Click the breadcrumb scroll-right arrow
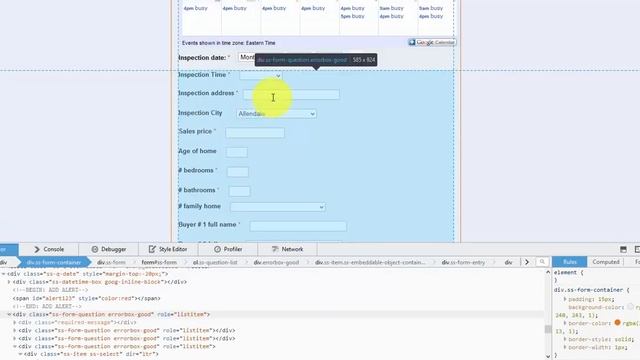Viewport: 640px width, 360px height. [x=527, y=262]
